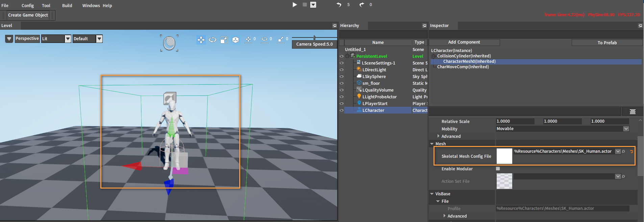
Task: Select the Scale tool
Action: coord(224,40)
